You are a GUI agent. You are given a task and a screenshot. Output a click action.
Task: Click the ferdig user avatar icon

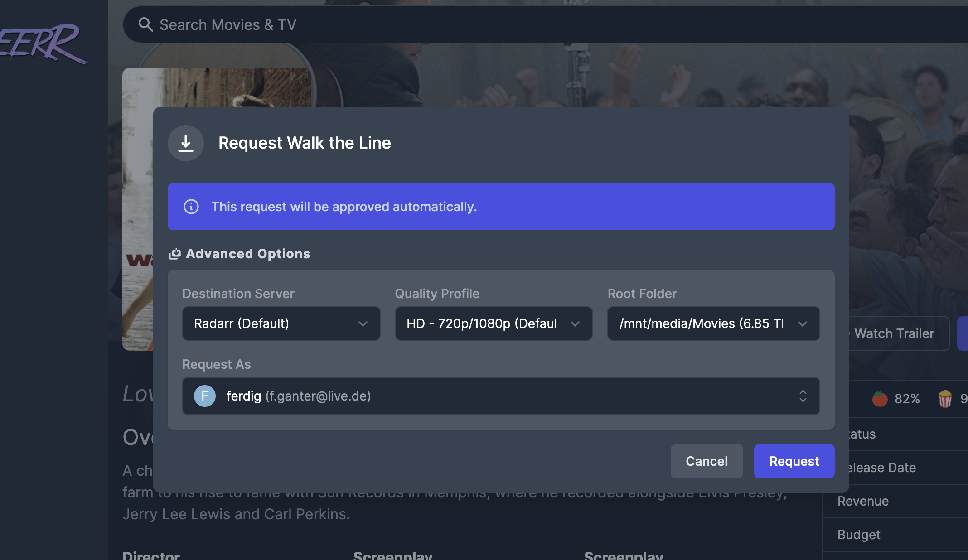point(205,396)
